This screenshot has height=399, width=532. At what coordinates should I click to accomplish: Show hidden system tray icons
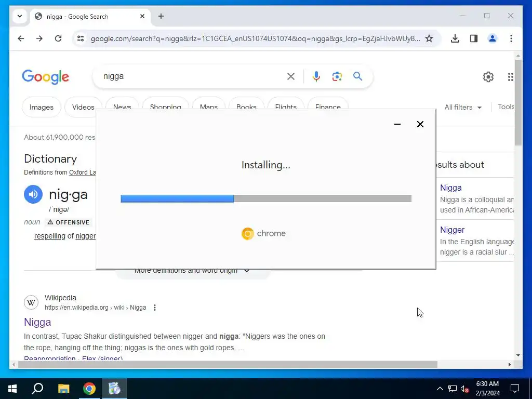[x=440, y=389]
